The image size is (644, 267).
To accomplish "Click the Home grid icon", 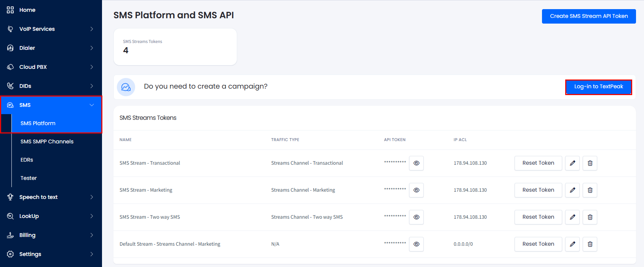I will tap(10, 10).
